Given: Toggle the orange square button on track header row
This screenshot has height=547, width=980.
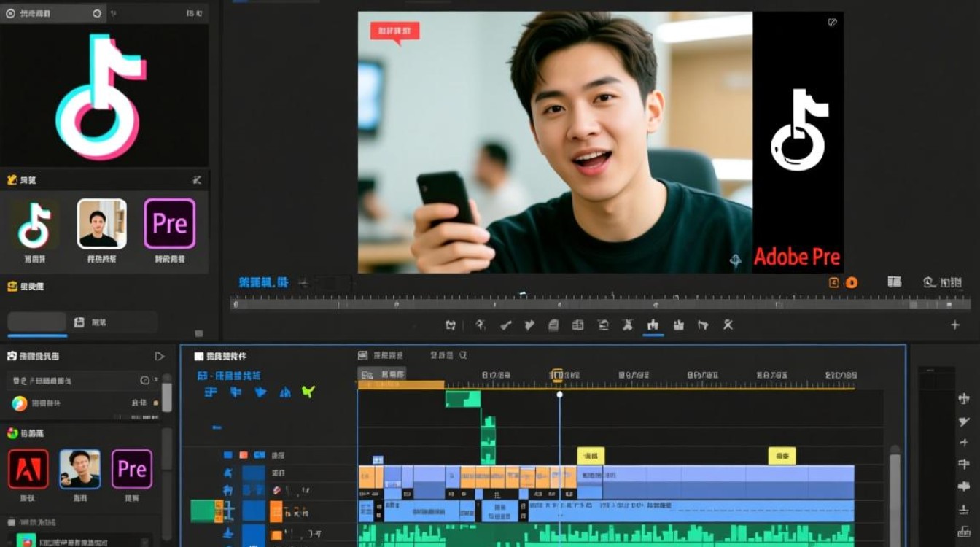Looking at the screenshot, I should click(x=244, y=455).
